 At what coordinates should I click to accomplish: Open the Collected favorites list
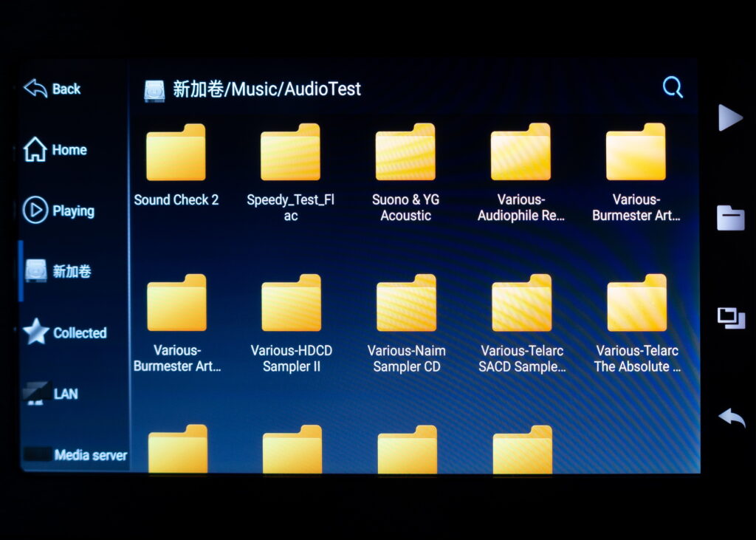[x=65, y=332]
